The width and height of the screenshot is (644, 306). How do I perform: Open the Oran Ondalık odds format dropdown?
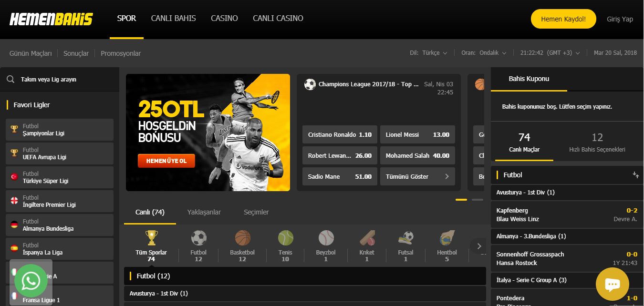(x=484, y=53)
